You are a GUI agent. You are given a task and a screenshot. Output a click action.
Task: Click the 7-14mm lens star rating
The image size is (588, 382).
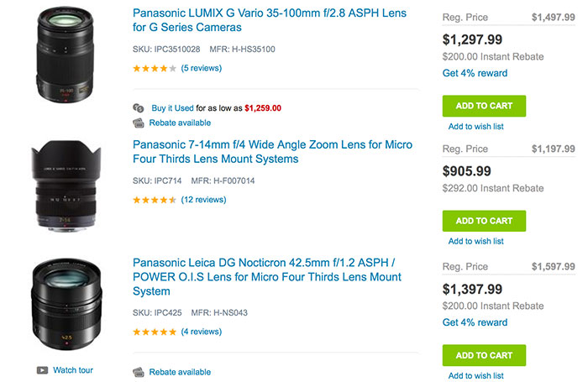[x=155, y=200]
